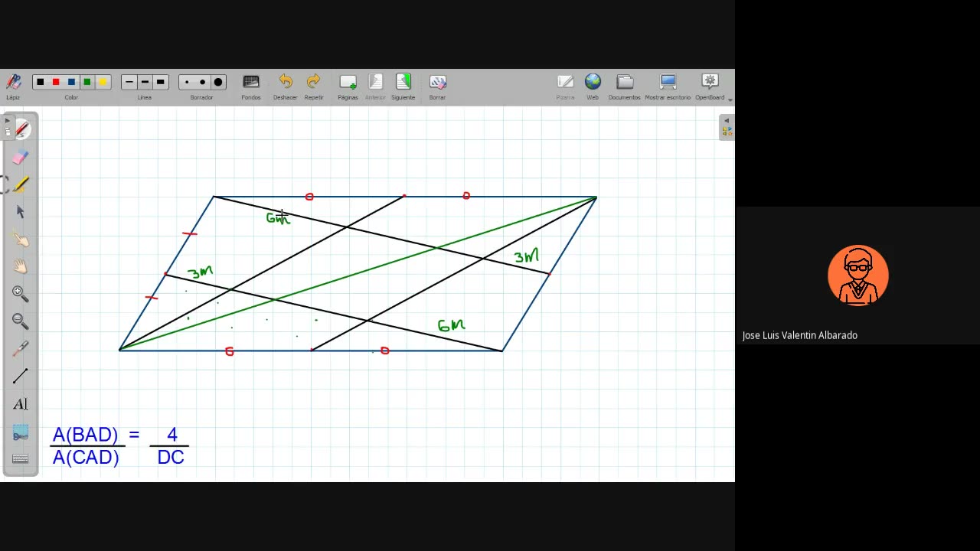The height and width of the screenshot is (551, 980).
Task: Select the straight line drawing tool
Action: (21, 376)
